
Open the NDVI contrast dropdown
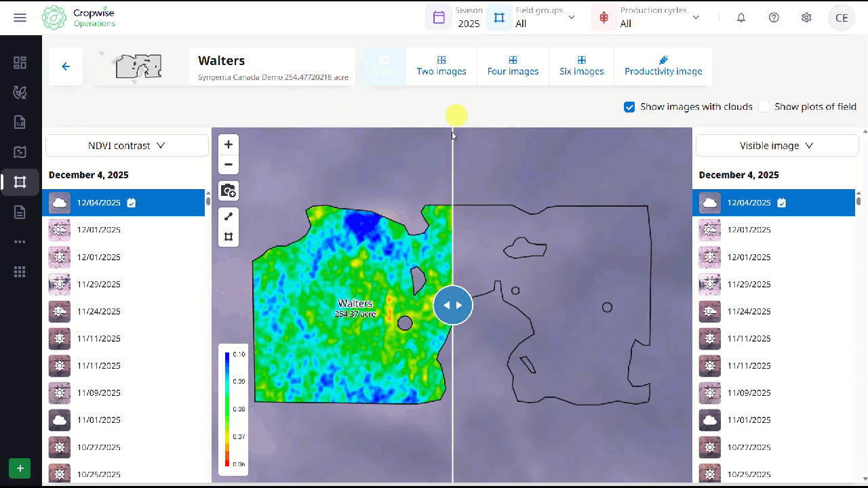click(x=126, y=145)
